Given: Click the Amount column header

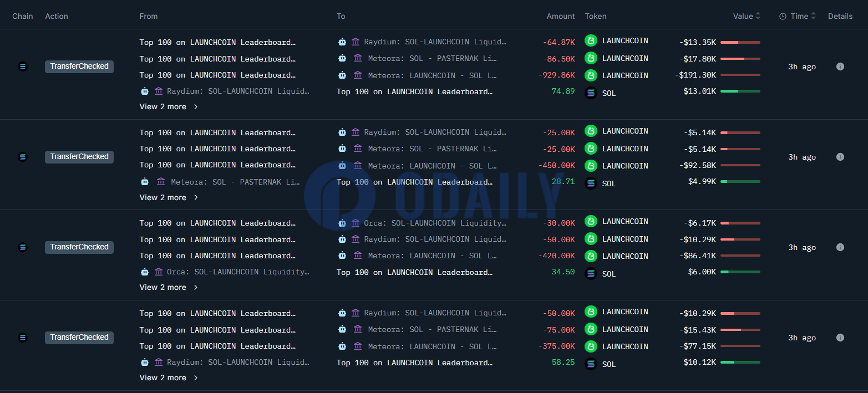Looking at the screenshot, I should 561,16.
